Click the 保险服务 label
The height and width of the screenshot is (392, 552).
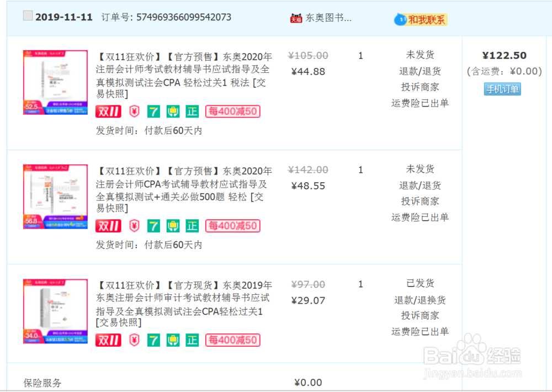43,383
